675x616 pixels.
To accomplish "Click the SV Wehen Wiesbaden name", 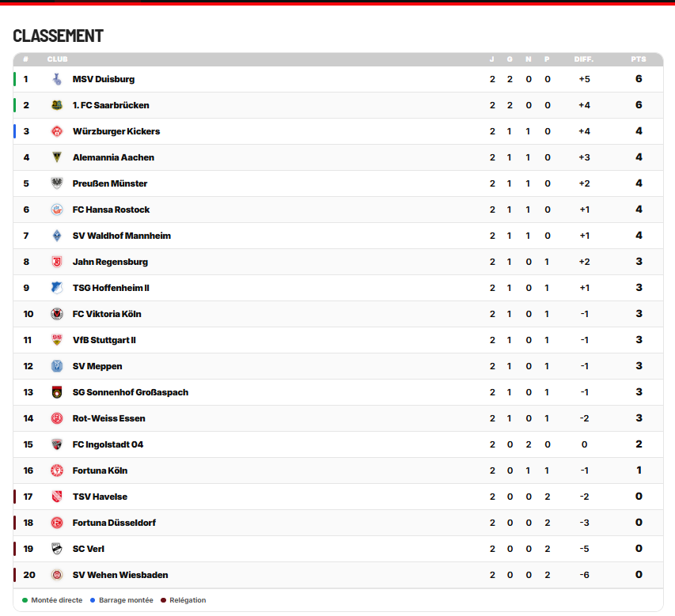I will [x=120, y=575].
